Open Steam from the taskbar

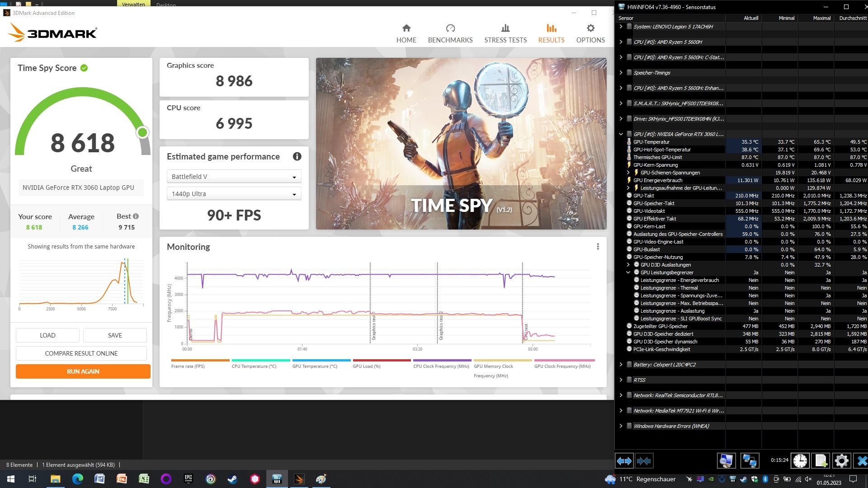tap(232, 479)
